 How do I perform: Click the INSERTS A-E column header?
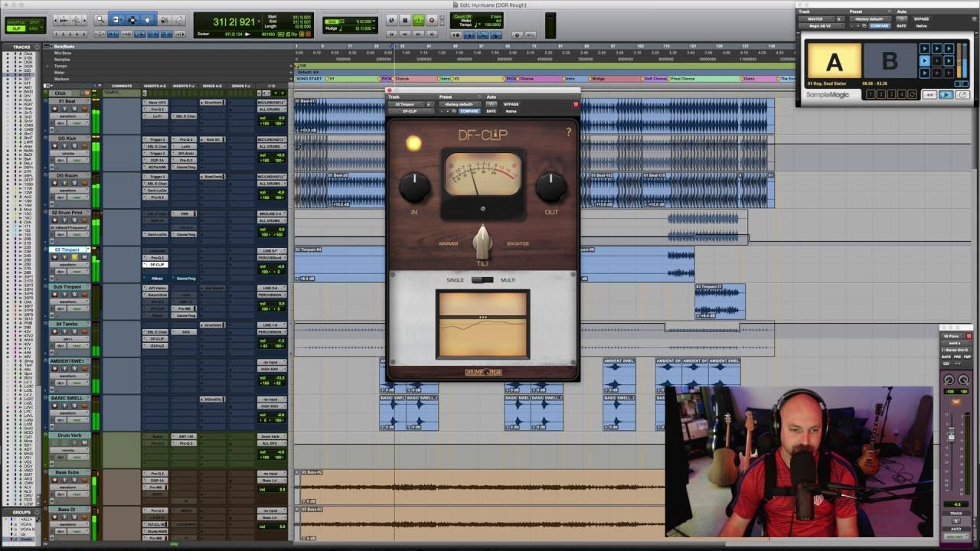coord(155,86)
